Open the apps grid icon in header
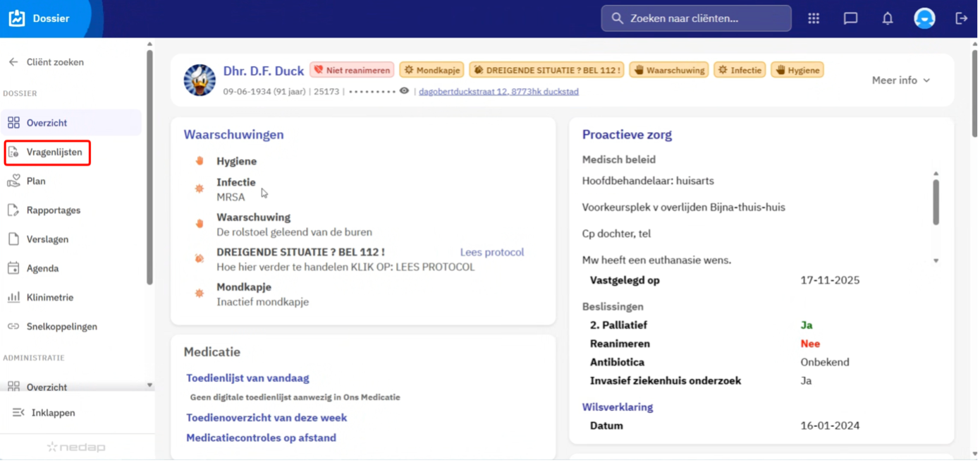980x463 pixels. [x=814, y=18]
